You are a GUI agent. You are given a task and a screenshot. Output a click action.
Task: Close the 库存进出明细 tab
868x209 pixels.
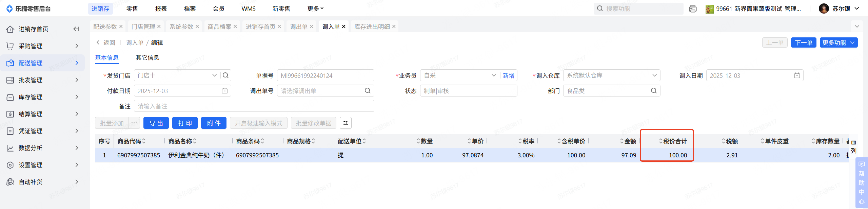(x=394, y=27)
